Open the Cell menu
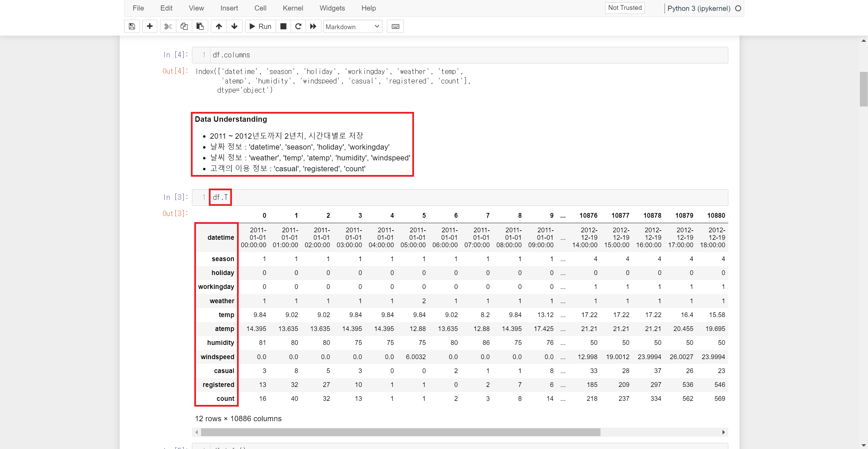This screenshot has width=868, height=449. click(260, 8)
